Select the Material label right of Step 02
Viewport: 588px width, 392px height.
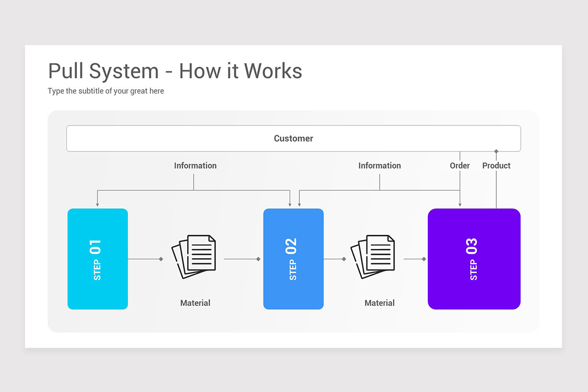[x=379, y=303]
